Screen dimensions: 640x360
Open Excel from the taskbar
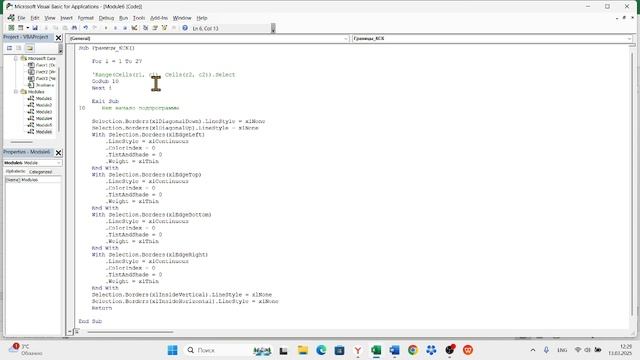click(376, 350)
